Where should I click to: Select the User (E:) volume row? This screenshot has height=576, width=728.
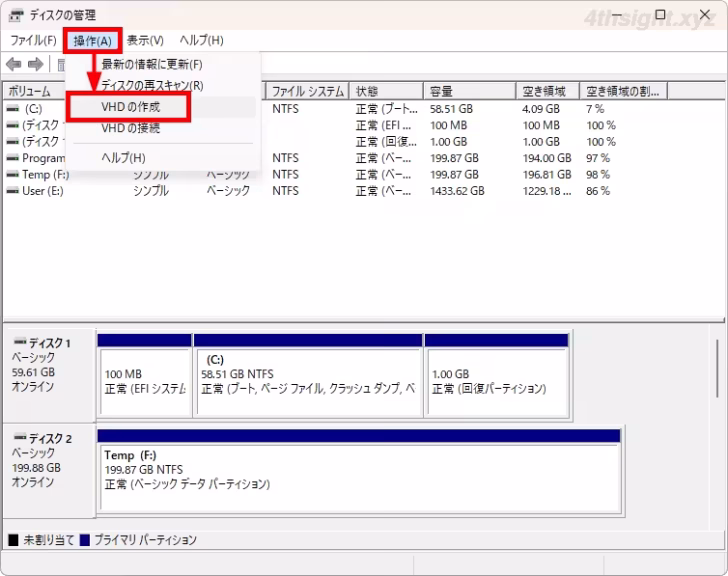pyautogui.click(x=334, y=191)
